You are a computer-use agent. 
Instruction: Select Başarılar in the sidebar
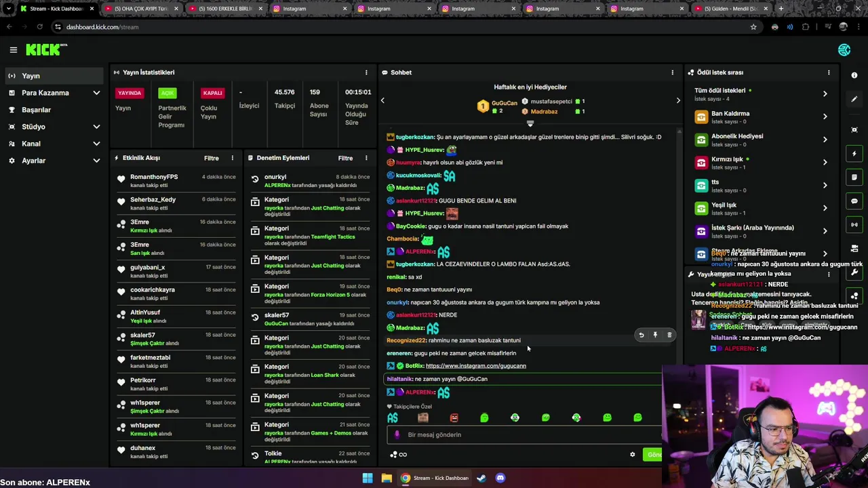[x=54, y=110]
